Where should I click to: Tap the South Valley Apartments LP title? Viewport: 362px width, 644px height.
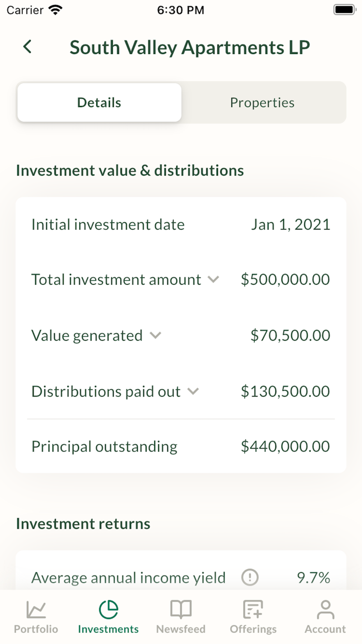click(190, 47)
